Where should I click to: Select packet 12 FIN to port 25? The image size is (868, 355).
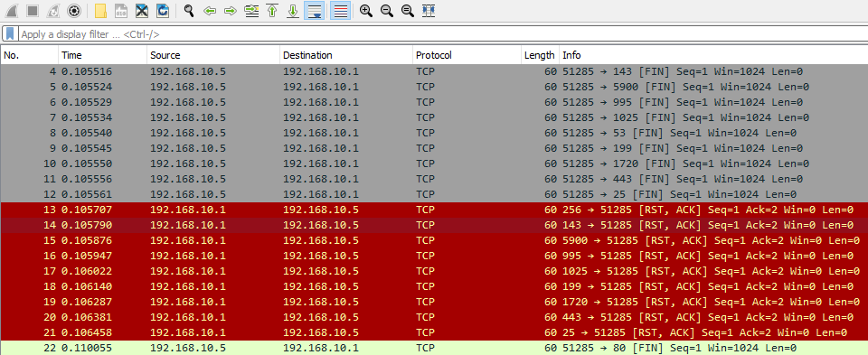tap(434, 194)
